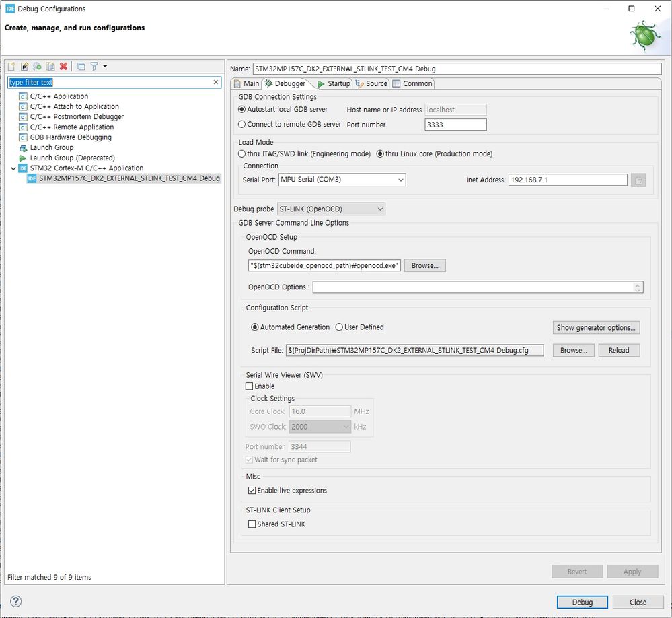Open the filter options dropdown arrow
This screenshot has height=618, width=672.
point(105,66)
